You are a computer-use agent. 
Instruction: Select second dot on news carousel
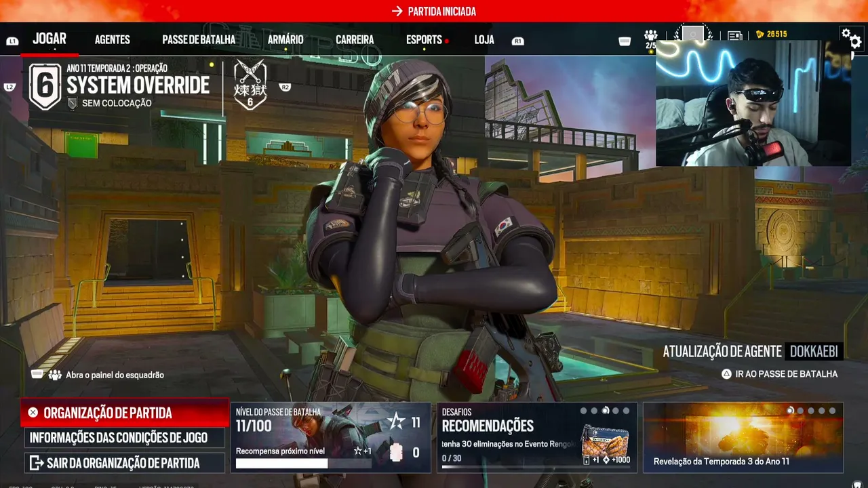click(x=801, y=411)
